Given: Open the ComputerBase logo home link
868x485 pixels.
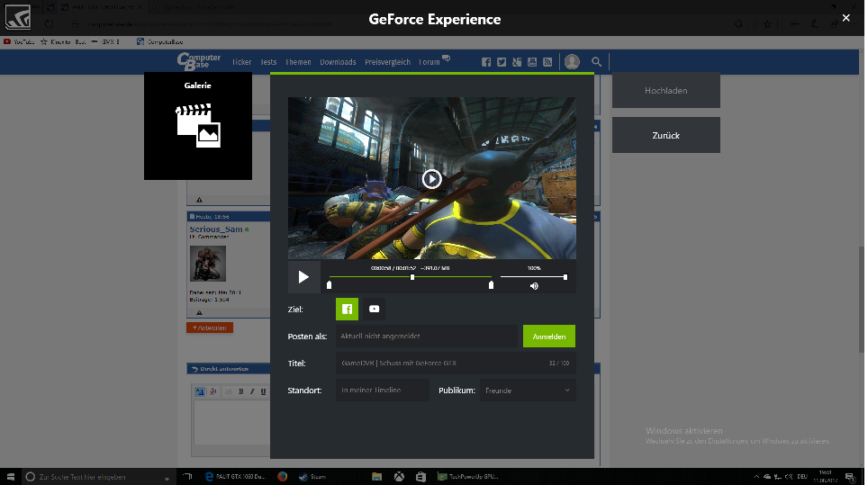Looking at the screenshot, I should click(x=198, y=61).
